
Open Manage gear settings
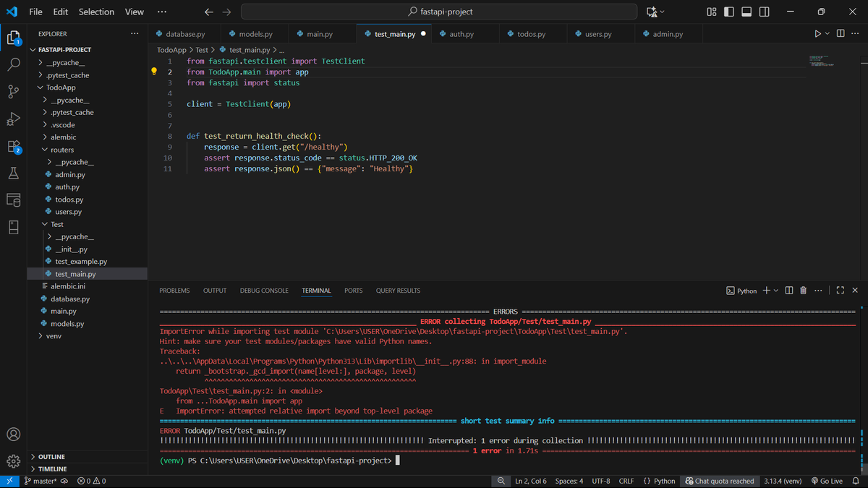point(13,461)
